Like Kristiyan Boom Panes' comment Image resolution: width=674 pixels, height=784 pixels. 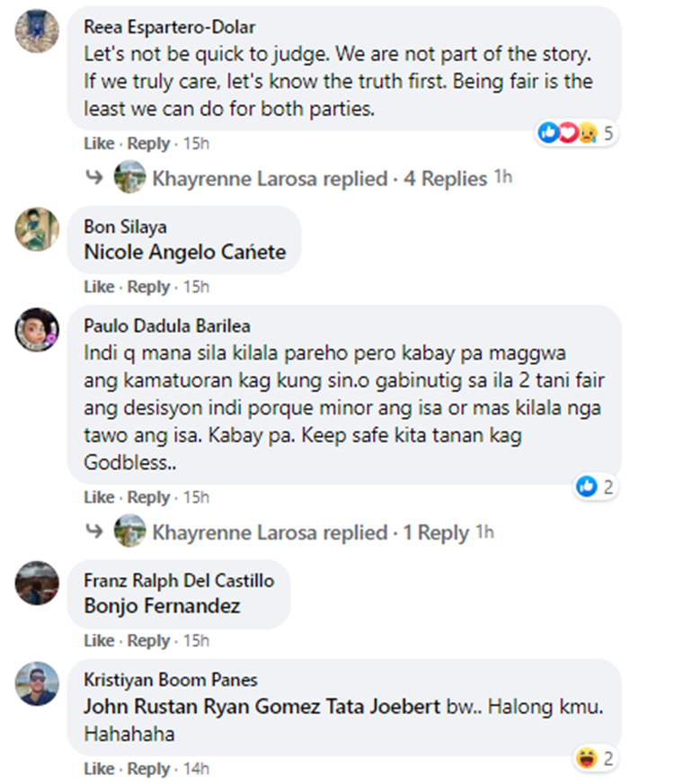click(x=99, y=769)
